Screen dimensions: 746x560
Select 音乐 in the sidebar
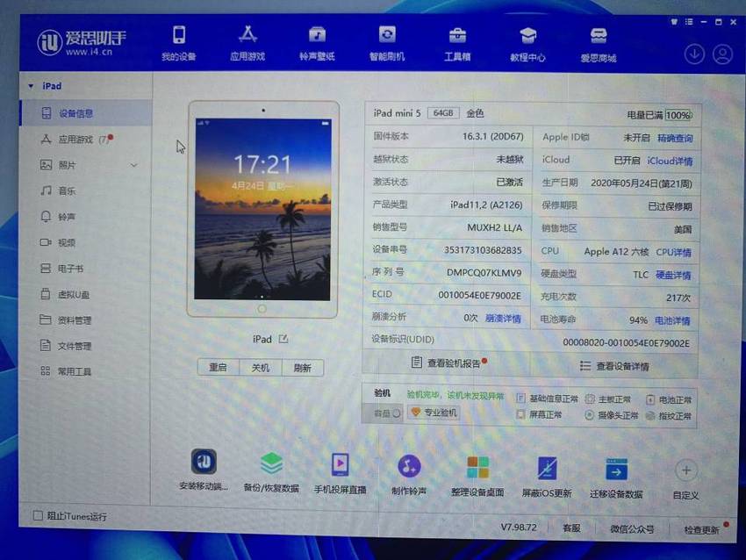click(x=67, y=190)
